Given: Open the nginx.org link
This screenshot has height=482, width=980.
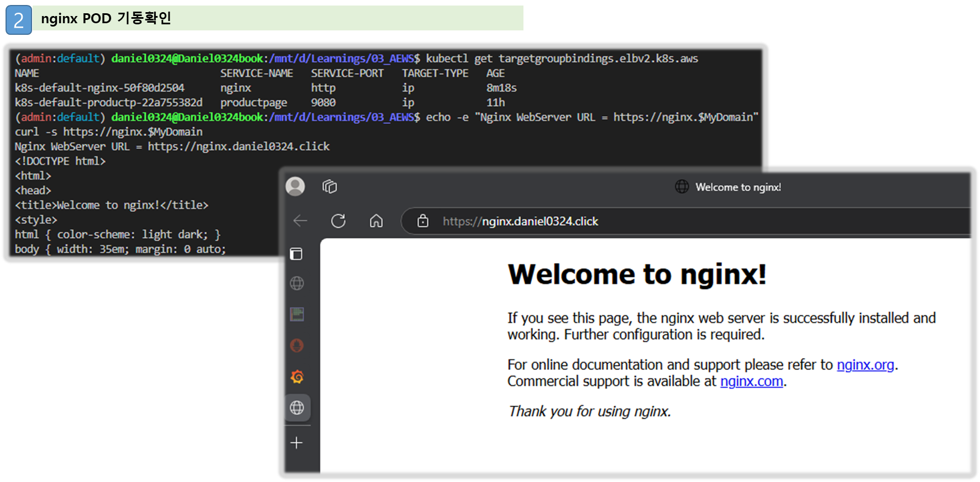Looking at the screenshot, I should (865, 365).
